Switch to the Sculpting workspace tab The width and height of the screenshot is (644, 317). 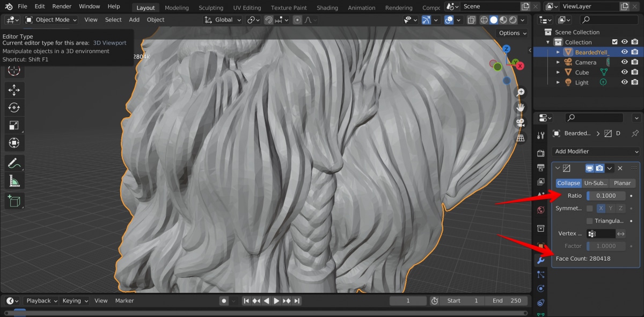pyautogui.click(x=210, y=7)
